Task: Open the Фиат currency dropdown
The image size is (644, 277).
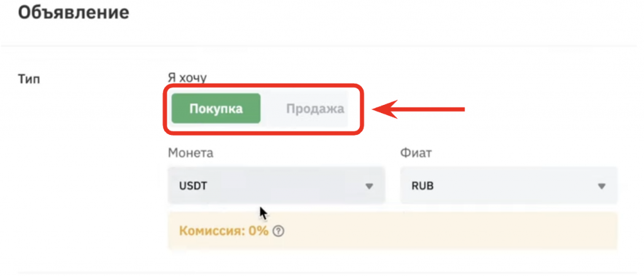Action: tap(508, 186)
